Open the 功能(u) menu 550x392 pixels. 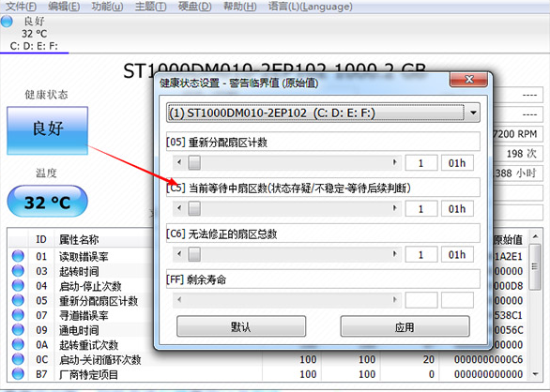point(107,7)
